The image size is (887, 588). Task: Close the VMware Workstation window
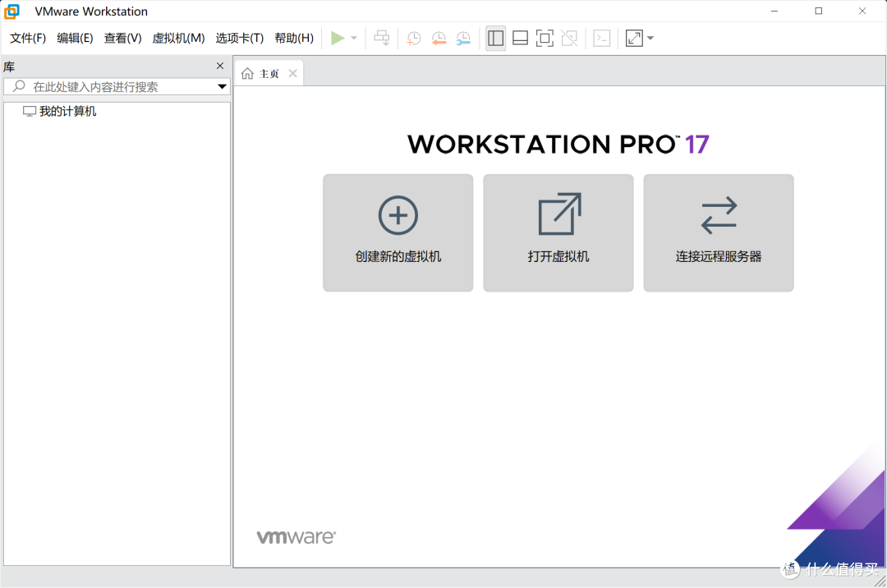point(862,11)
